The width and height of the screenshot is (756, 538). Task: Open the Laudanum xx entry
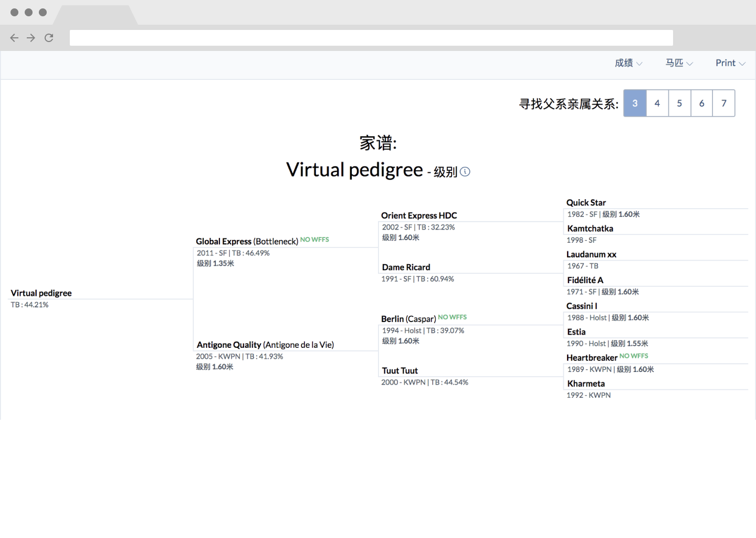point(591,254)
